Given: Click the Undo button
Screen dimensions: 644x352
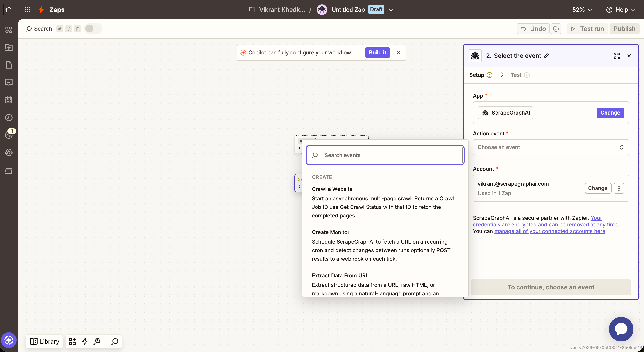Looking at the screenshot, I should (x=533, y=29).
